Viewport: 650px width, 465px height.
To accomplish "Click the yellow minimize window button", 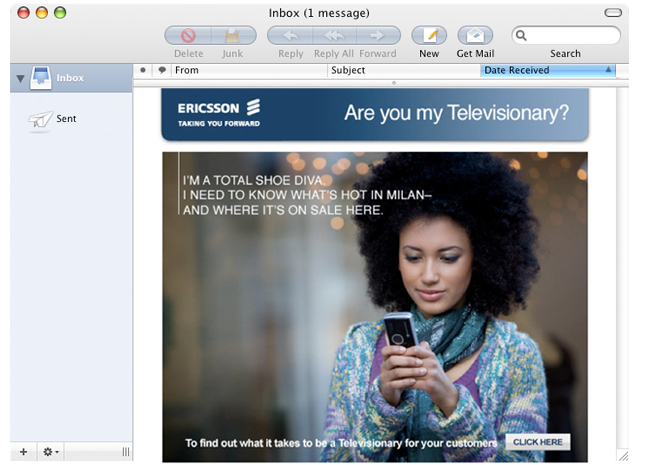I will point(42,13).
